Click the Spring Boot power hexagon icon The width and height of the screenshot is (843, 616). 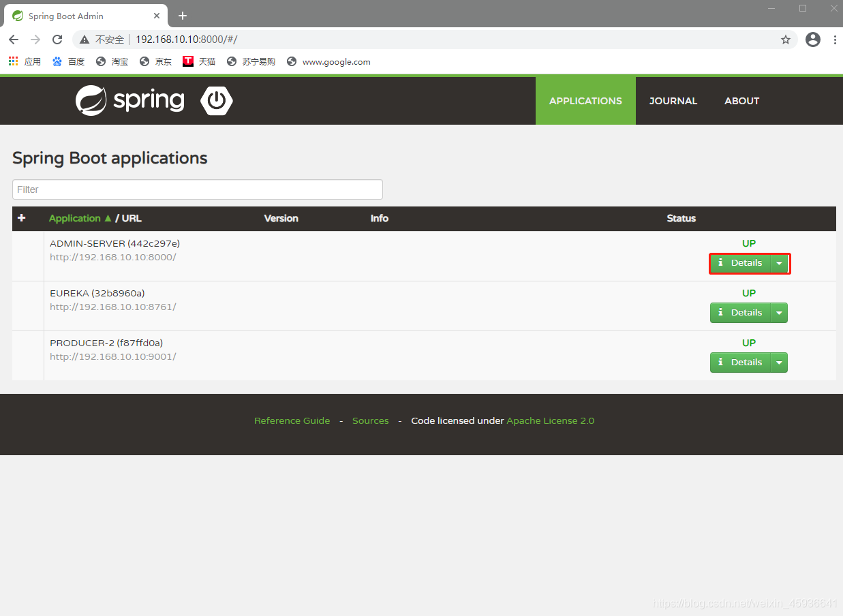[x=217, y=101]
